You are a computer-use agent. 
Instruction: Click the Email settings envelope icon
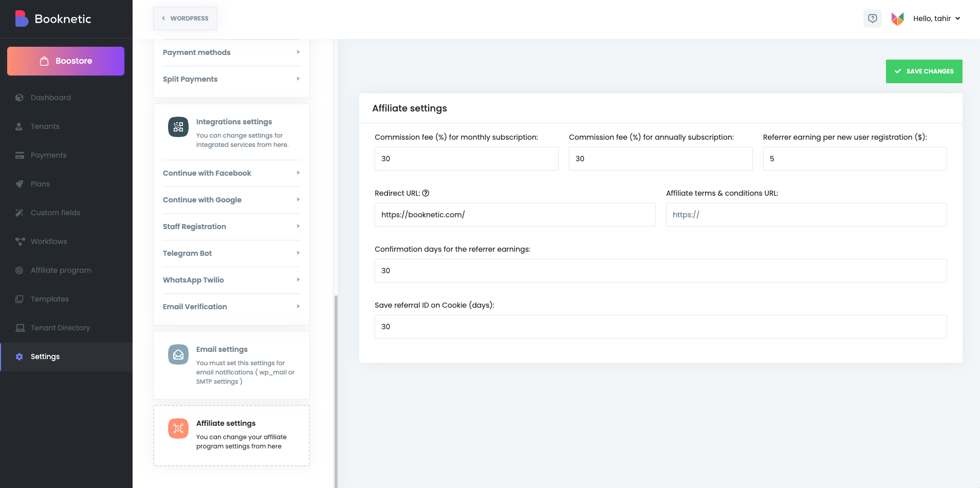pos(178,354)
